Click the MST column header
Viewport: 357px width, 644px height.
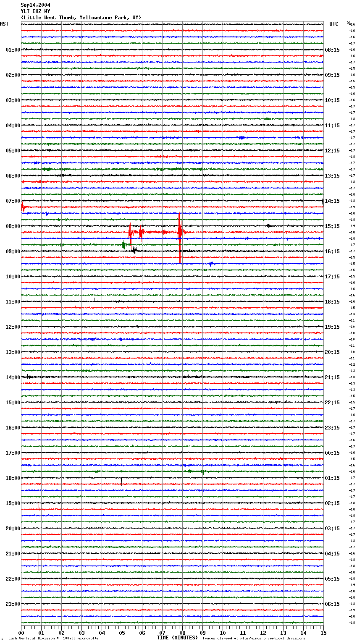tap(4, 24)
